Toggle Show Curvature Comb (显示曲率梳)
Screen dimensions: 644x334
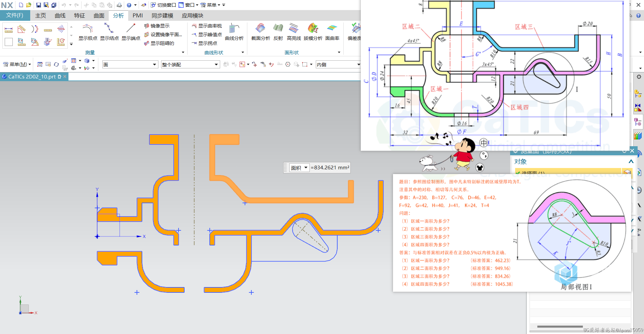(x=207, y=26)
